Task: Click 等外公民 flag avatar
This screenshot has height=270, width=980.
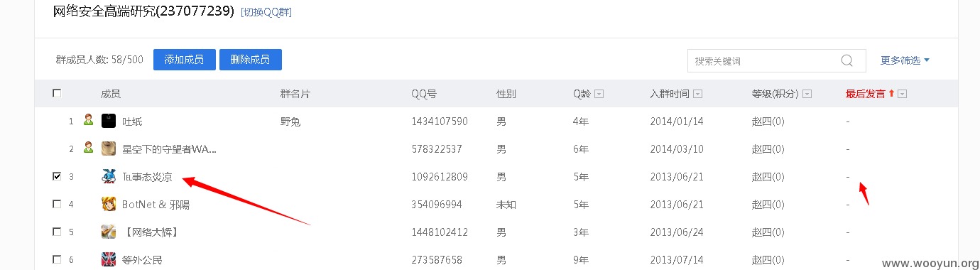Action: point(109,259)
